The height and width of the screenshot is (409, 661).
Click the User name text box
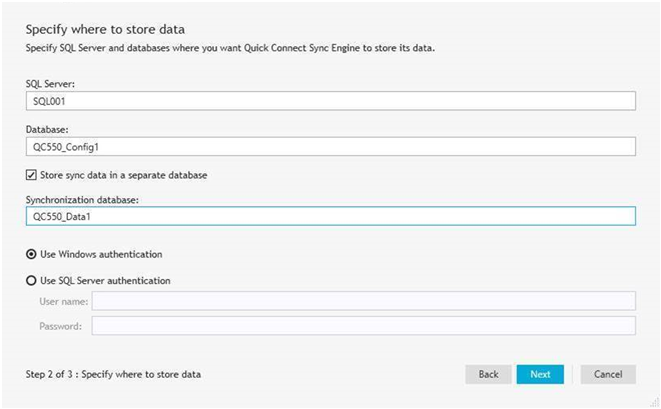tap(363, 301)
